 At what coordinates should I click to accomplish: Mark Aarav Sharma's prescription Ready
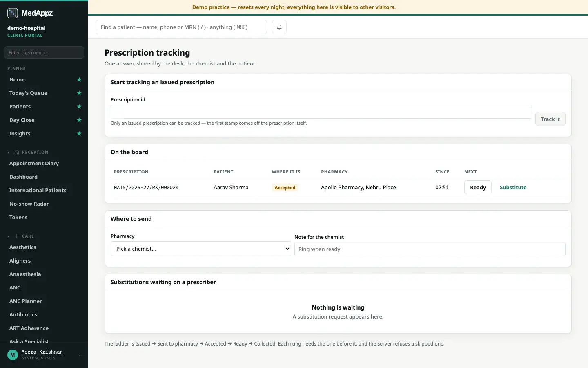478,187
